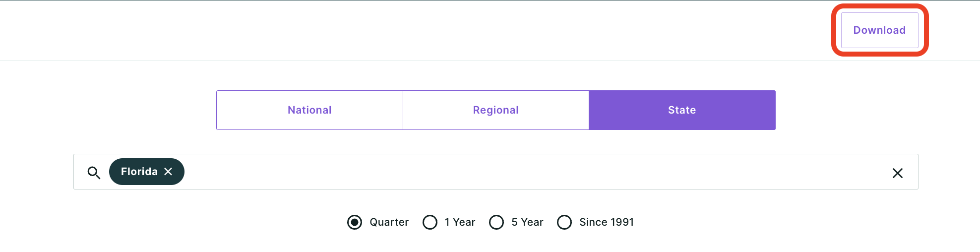Image resolution: width=980 pixels, height=252 pixels.
Task: Remove the Florida chip using its X
Action: pos(168,172)
